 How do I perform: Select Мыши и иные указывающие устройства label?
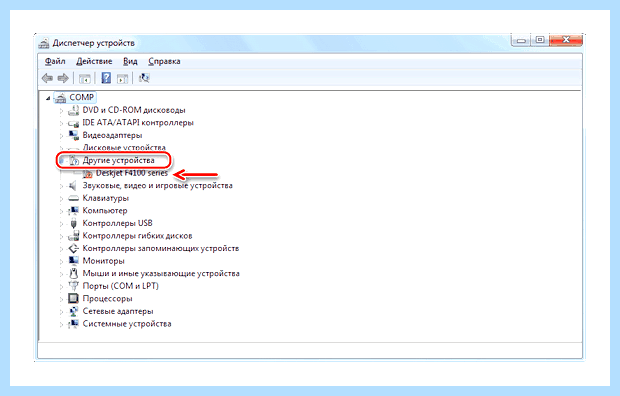(x=161, y=273)
